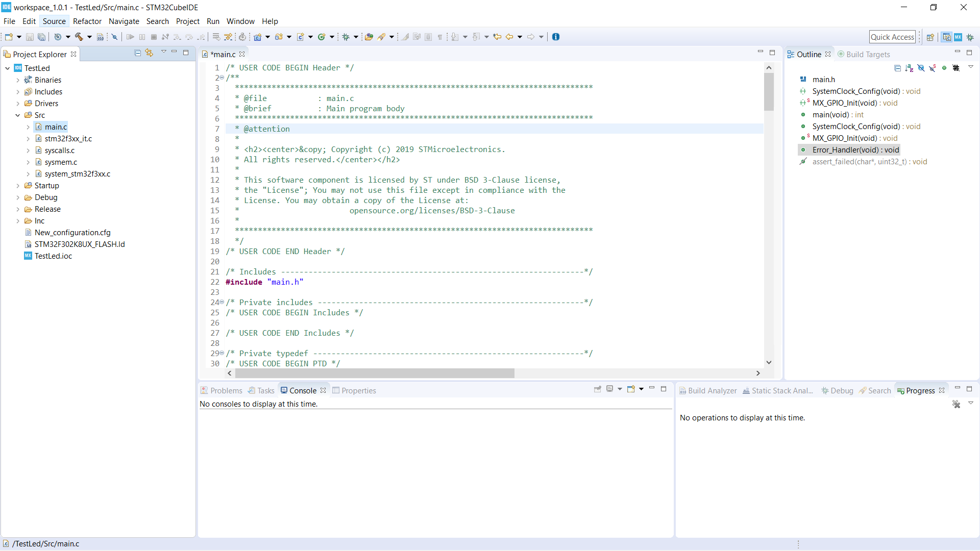
Task: Click the Quick Access search field
Action: tap(892, 37)
